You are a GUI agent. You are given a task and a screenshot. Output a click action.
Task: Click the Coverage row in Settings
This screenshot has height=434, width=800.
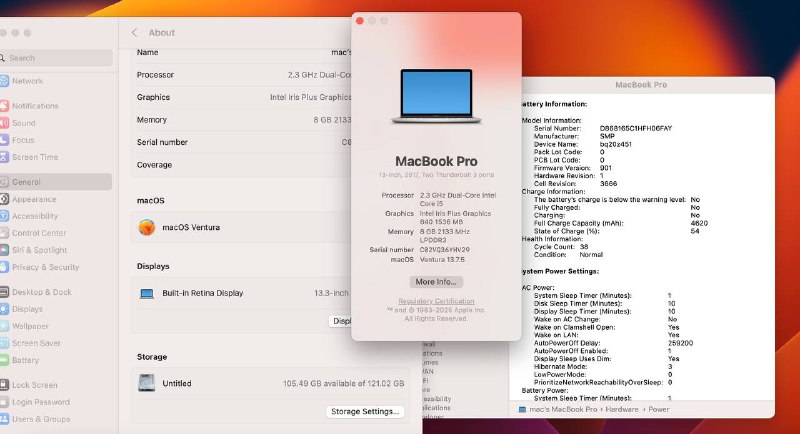pos(241,165)
